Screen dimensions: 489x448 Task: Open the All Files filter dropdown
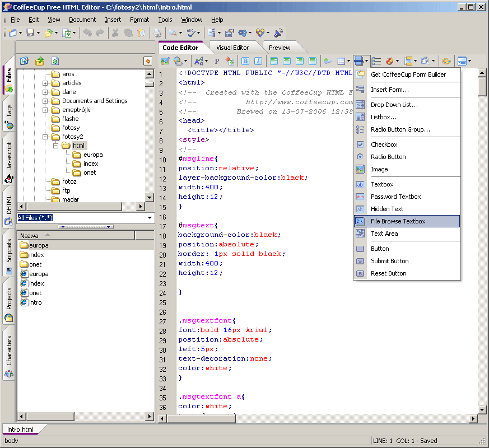click(150, 218)
